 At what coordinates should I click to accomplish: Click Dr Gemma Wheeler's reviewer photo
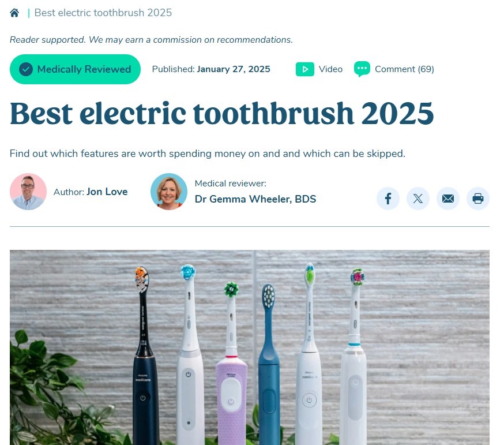(169, 192)
